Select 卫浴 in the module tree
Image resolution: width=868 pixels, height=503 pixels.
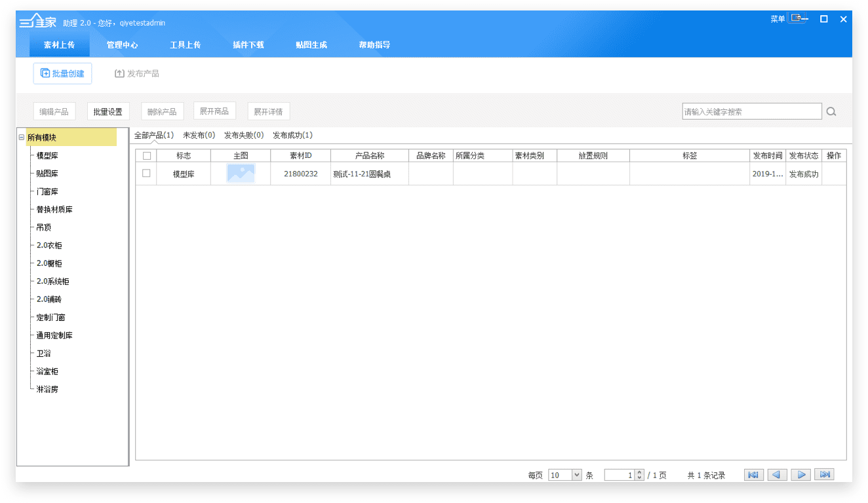(x=44, y=353)
